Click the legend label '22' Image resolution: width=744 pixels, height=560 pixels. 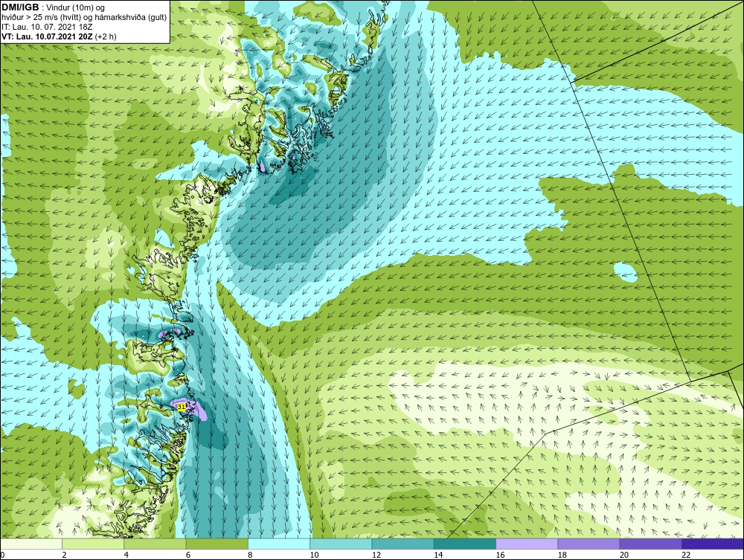coord(686,556)
